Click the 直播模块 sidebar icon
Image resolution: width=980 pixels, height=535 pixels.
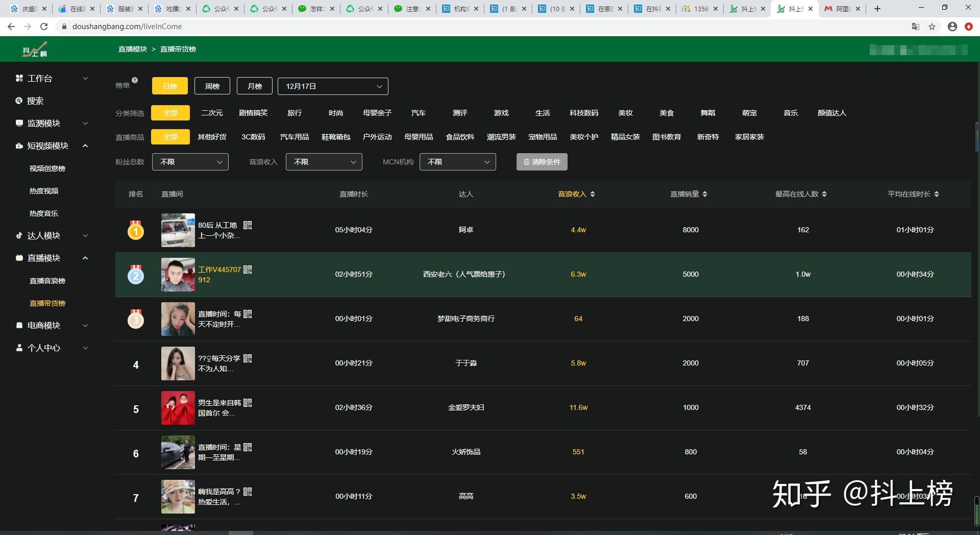19,258
